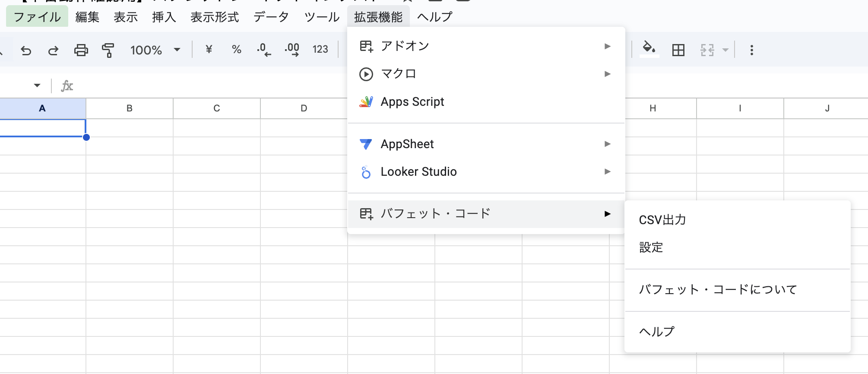The height and width of the screenshot is (374, 868).
Task: Format as yen currency
Action: point(209,49)
